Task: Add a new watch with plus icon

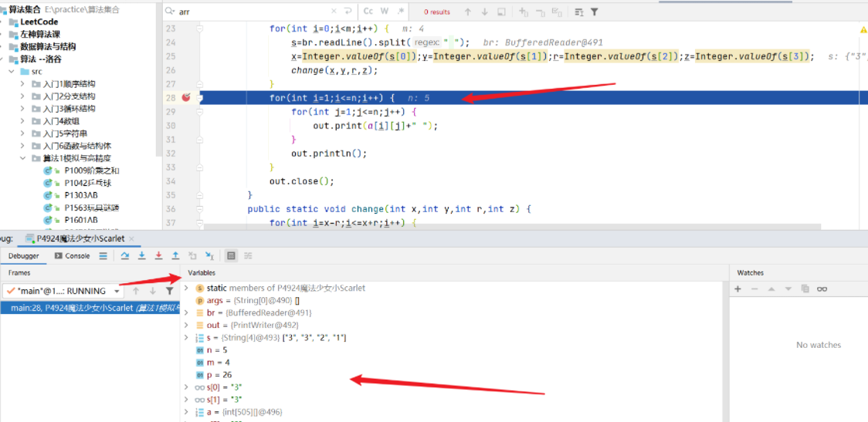Action: coord(737,289)
